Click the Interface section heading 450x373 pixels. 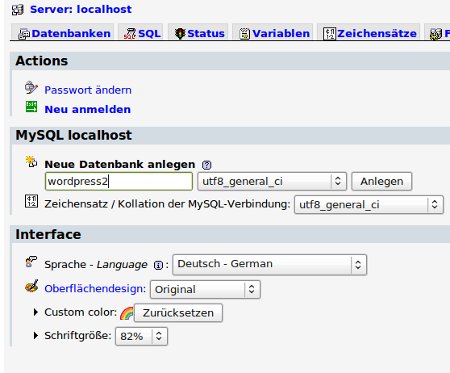coord(48,234)
